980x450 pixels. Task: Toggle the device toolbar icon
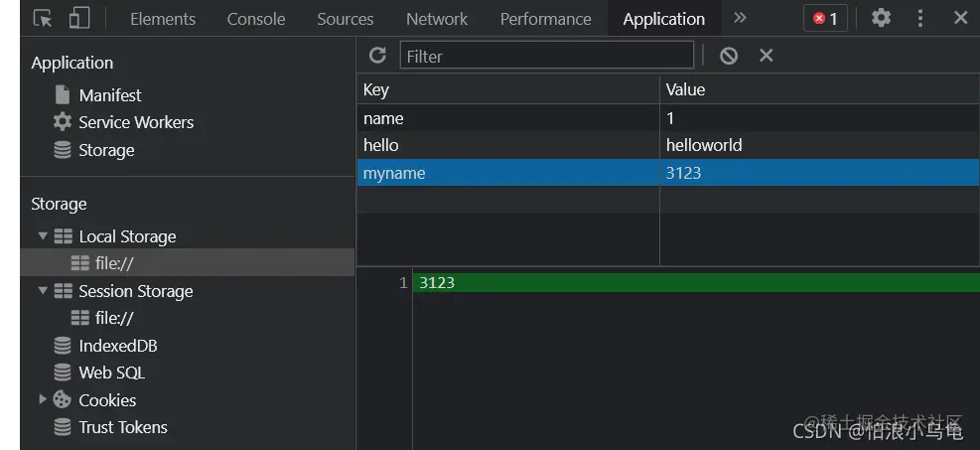pyautogui.click(x=78, y=19)
